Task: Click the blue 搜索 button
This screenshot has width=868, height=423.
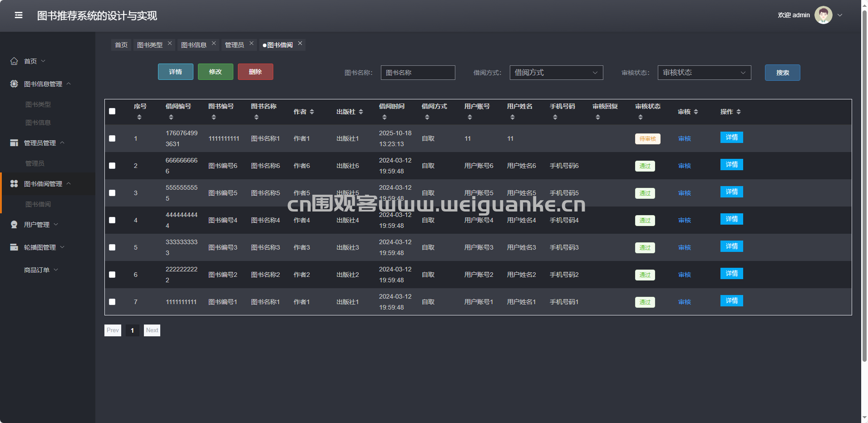Action: pos(782,73)
